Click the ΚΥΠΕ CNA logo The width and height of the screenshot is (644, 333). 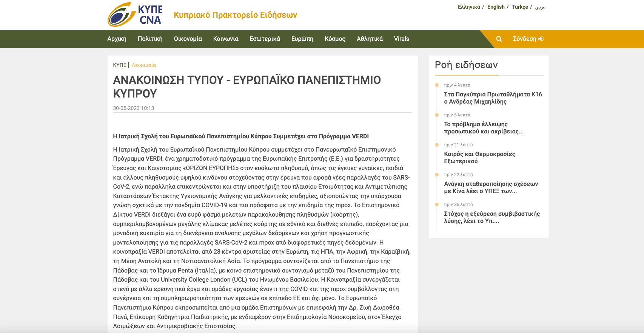(x=135, y=15)
